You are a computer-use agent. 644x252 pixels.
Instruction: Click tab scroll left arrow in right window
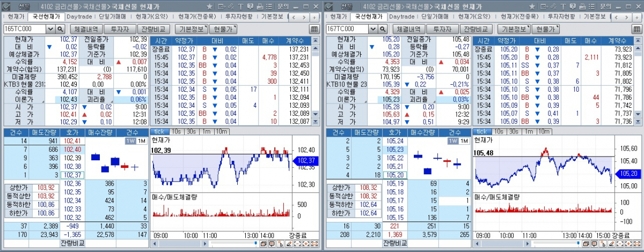[x=616, y=17]
